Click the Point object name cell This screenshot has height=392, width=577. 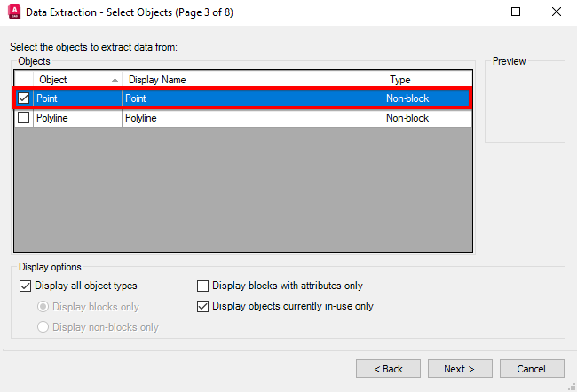pyautogui.click(x=77, y=98)
